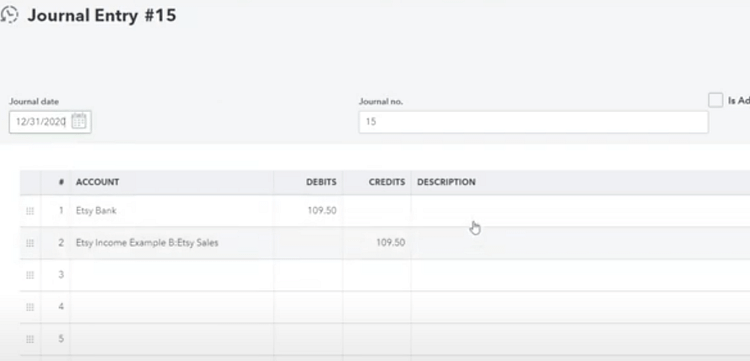Image resolution: width=750 pixels, height=361 pixels.
Task: Open the Journal date calendar picker
Action: tap(79, 121)
